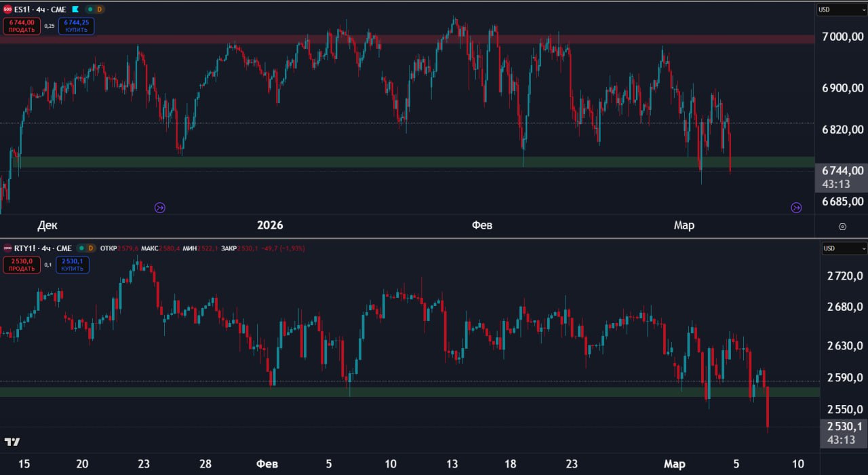Sell RTY1! at 2 530,0

click(x=22, y=265)
